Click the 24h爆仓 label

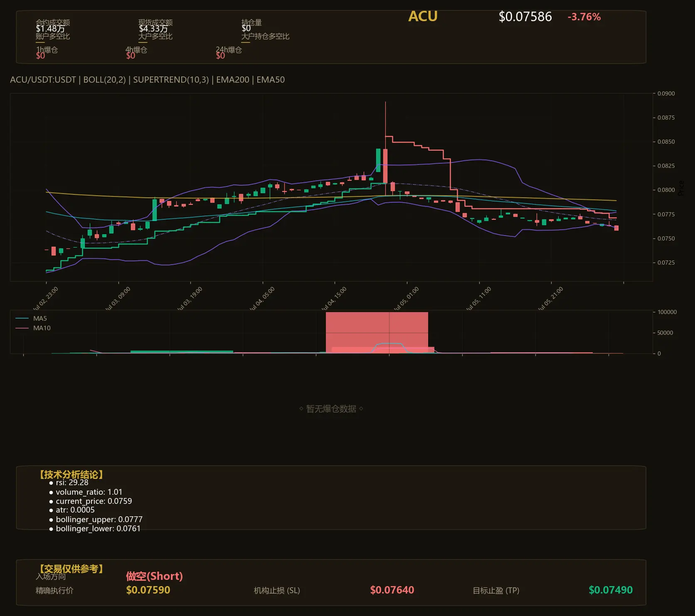pos(229,50)
